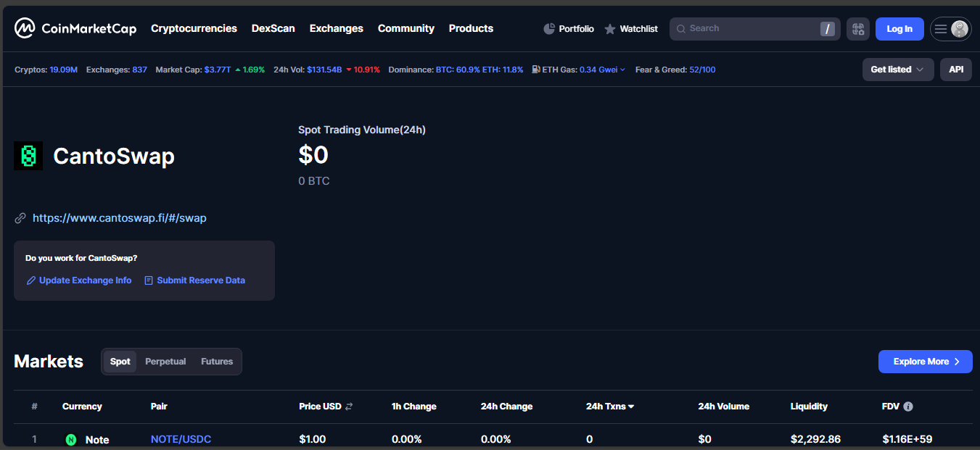
Task: Open the hamburger profile menu
Action: (x=950, y=29)
